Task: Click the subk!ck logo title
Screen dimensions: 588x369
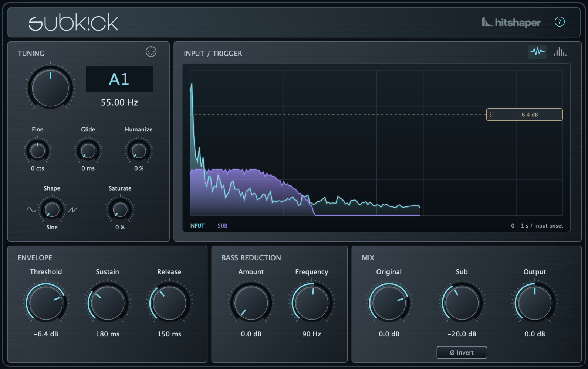Action: 74,23
